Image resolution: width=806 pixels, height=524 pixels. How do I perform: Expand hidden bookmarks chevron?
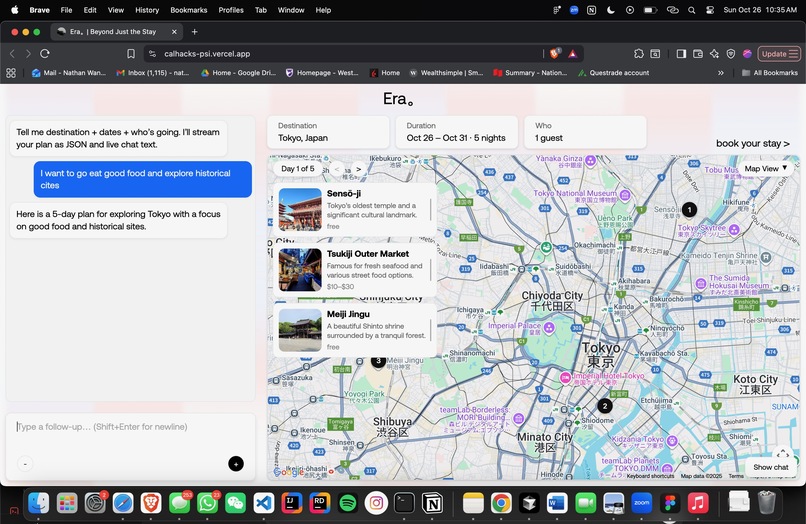point(721,73)
